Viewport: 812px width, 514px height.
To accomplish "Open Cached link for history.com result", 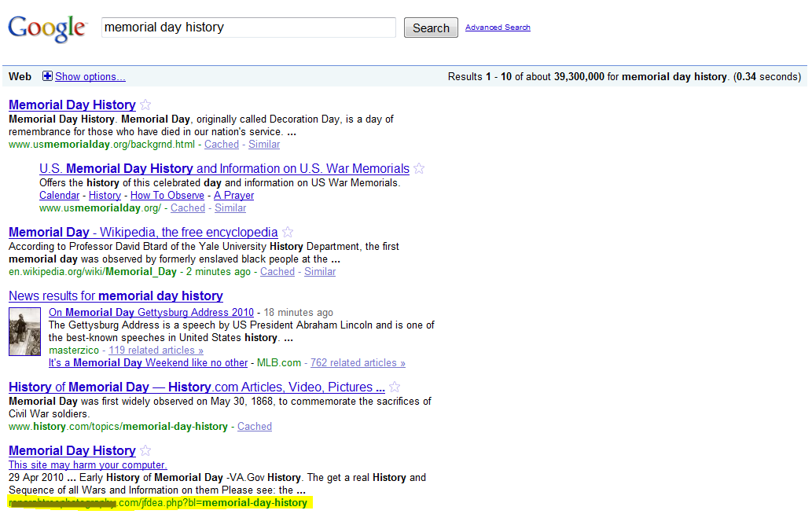I will click(254, 427).
